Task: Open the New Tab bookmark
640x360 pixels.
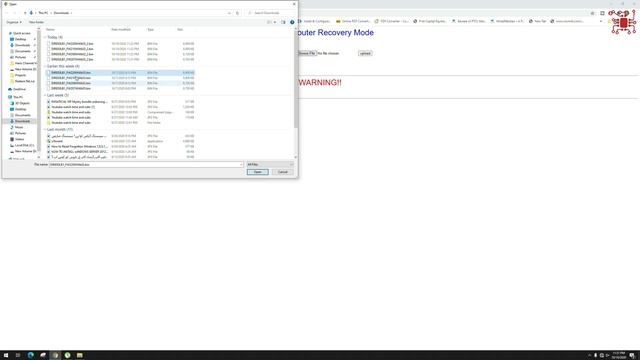Action: [x=537, y=21]
